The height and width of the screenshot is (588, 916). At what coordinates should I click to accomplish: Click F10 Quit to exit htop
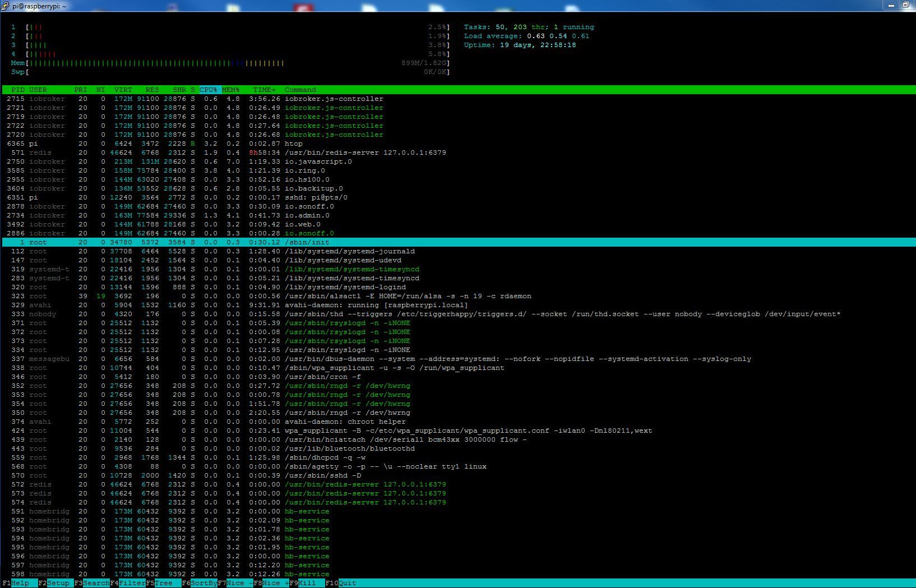pos(347,583)
